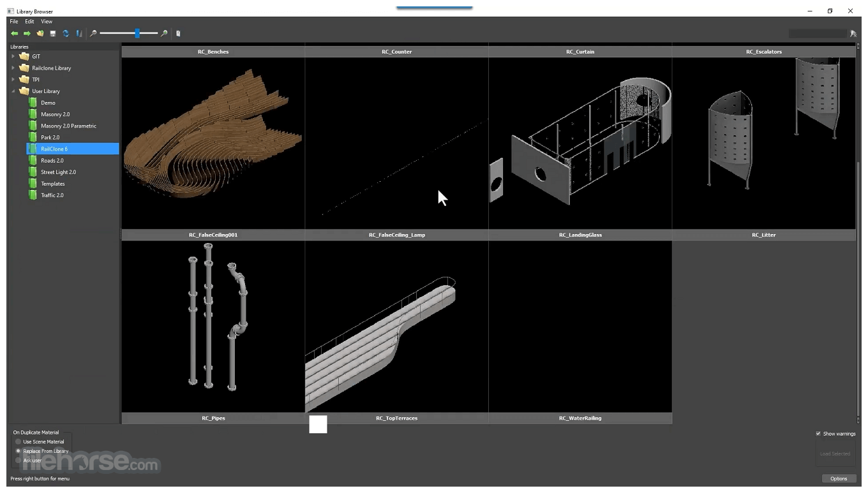Click the User Library folder icon
Viewport: 868px width, 493px height.
24,91
